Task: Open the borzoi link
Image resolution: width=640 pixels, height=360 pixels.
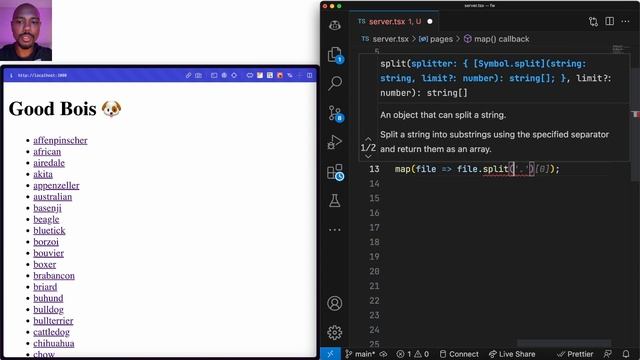Action: click(46, 242)
